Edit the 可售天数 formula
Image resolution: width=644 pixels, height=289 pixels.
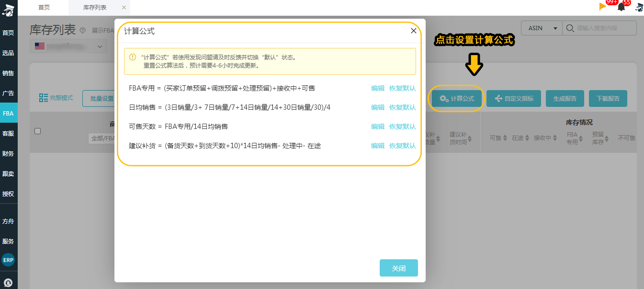click(x=378, y=127)
